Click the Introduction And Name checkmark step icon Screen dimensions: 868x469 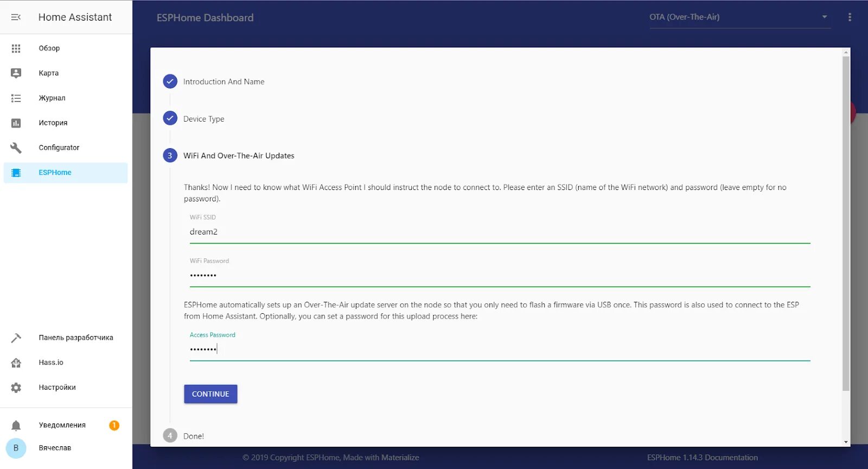(170, 81)
